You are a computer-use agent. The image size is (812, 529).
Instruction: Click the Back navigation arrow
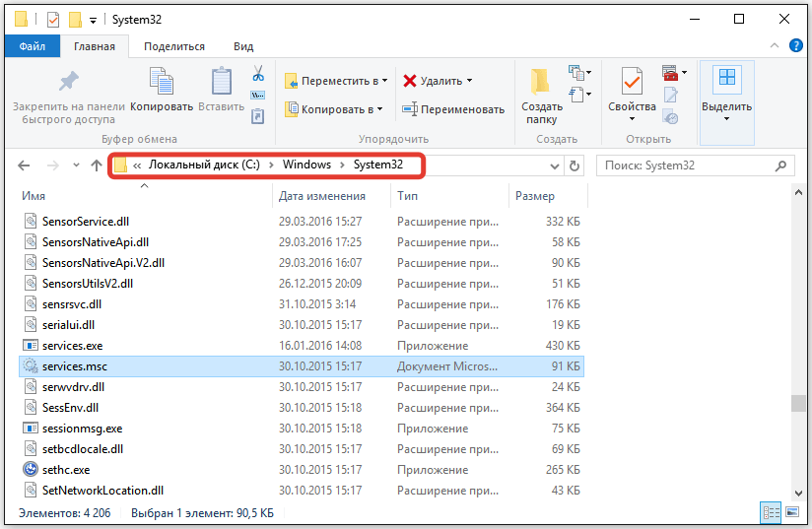[x=24, y=165]
